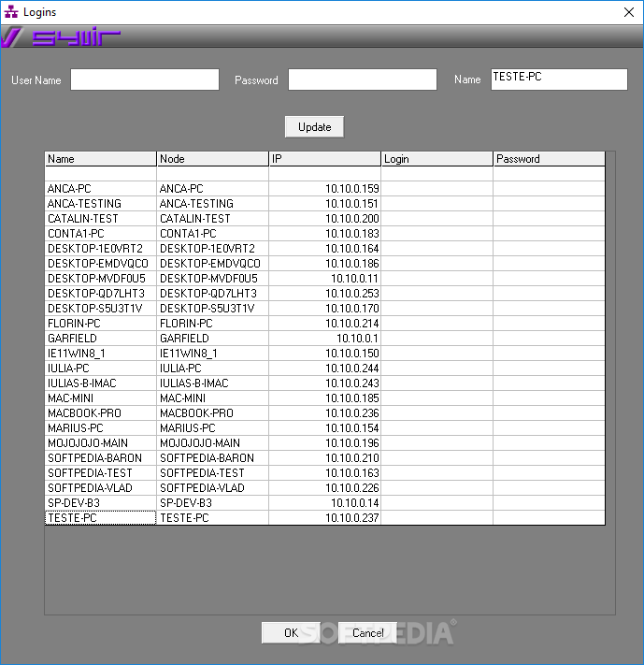Screen dimensions: 644x665
Task: Select SOFTPEDIA-VLAD in Name column
Action: coord(101,487)
